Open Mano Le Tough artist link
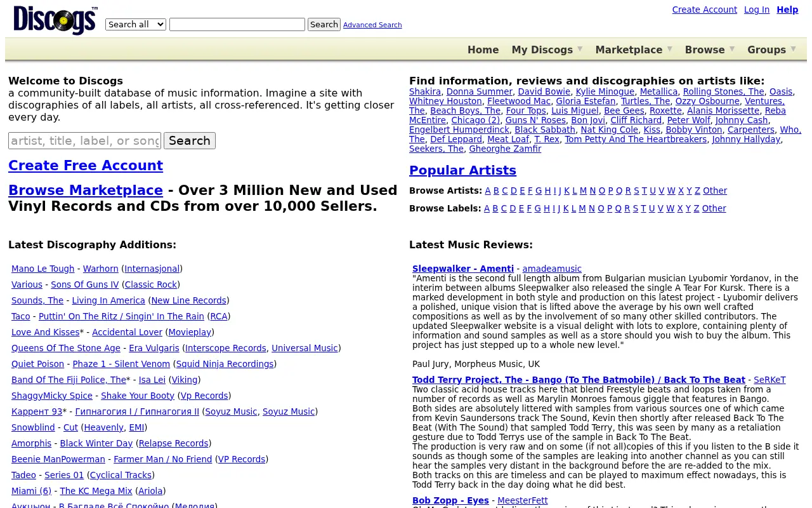The image size is (812, 508). 43,269
